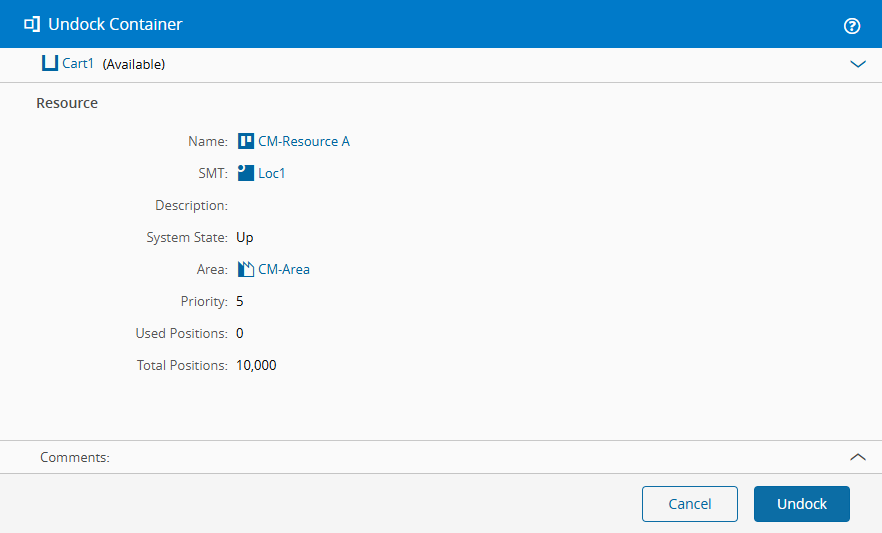Screen dimensions: 882x533
Task: Expand the Cart1 section chevron
Action: click(857, 64)
